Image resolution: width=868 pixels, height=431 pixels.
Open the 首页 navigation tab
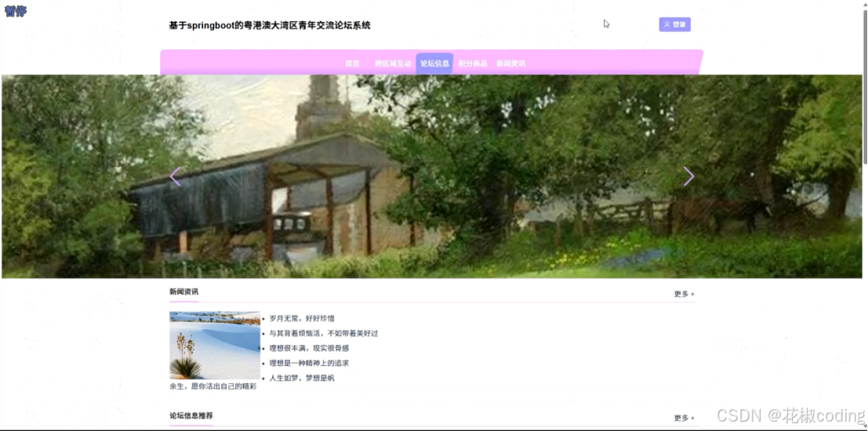click(x=352, y=63)
